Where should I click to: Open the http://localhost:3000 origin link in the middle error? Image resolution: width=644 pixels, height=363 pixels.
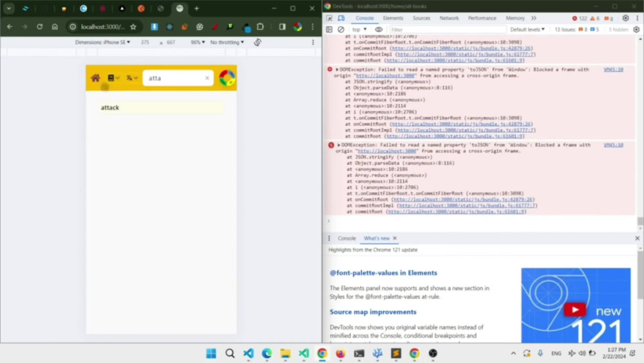point(385,75)
